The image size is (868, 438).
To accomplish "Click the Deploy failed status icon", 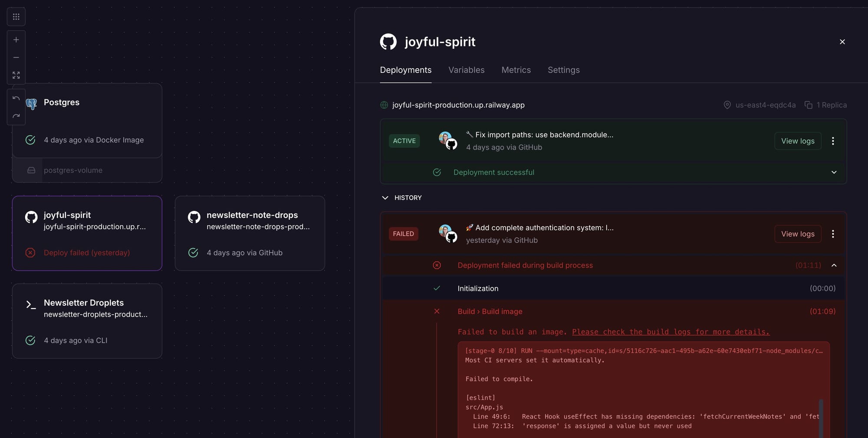I will [30, 253].
